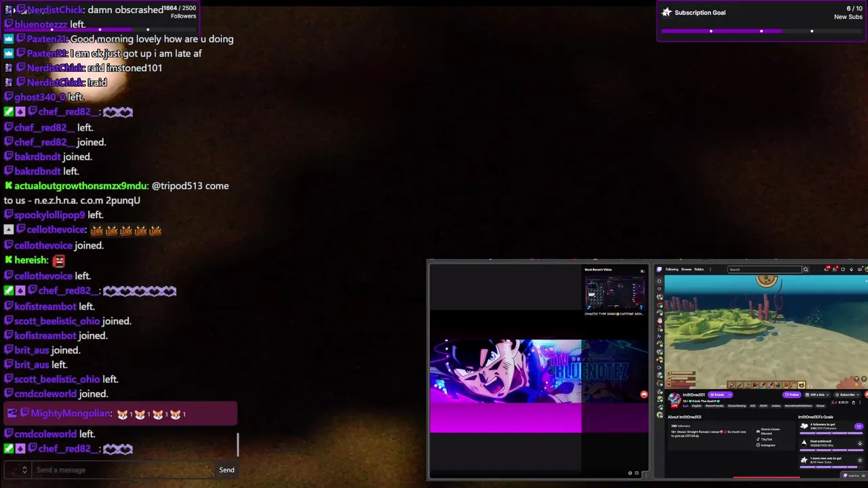The image size is (868, 488).
Task: Click the switch.tv widget at bottom right
Action: click(x=854, y=475)
